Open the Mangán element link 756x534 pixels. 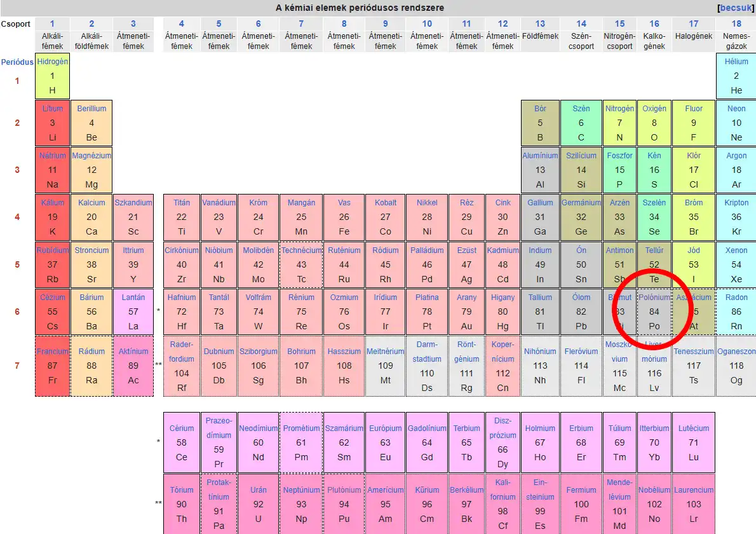(x=301, y=203)
